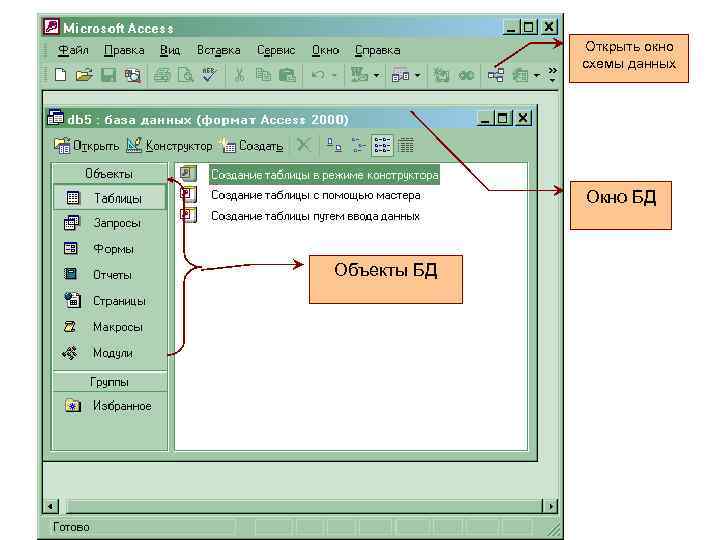Viewport: 720px width, 540px height.
Task: Click the OfficeLinks toolbar icon
Action: [x=360, y=75]
